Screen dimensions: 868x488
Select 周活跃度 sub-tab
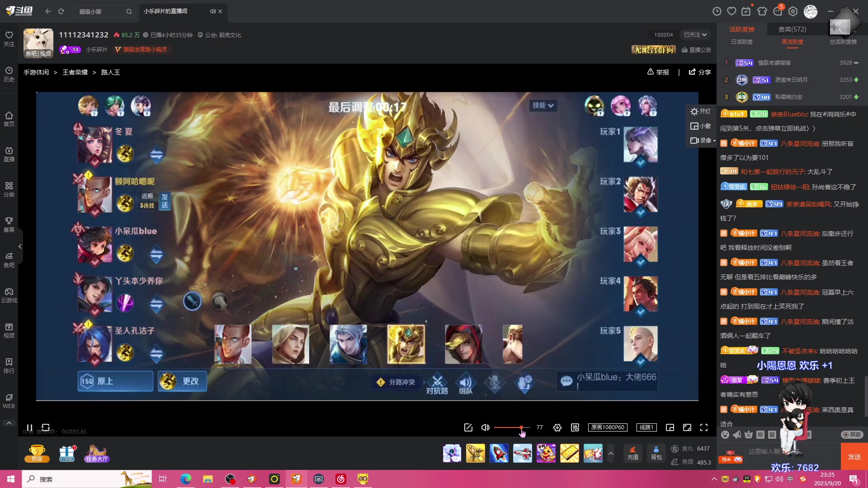point(793,42)
